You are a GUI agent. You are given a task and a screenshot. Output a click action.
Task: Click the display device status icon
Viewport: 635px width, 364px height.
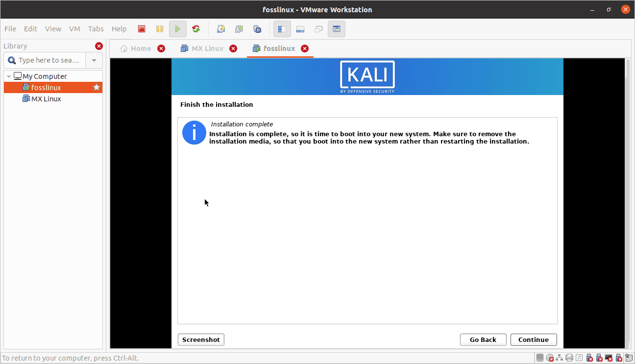(x=610, y=358)
